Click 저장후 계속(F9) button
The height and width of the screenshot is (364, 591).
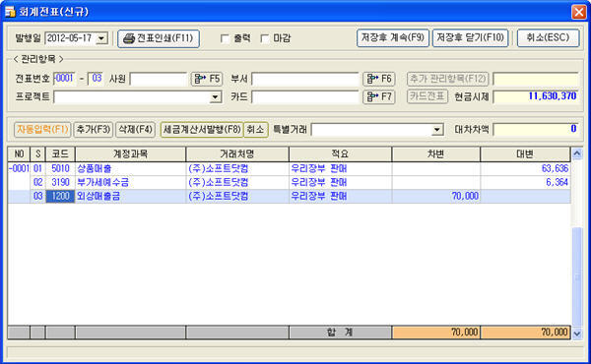click(x=393, y=38)
